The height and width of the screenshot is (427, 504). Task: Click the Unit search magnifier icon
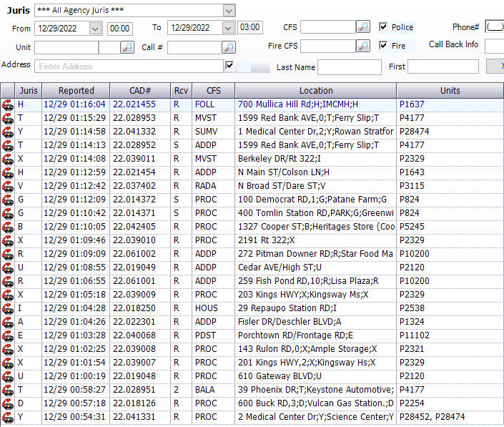(127, 47)
